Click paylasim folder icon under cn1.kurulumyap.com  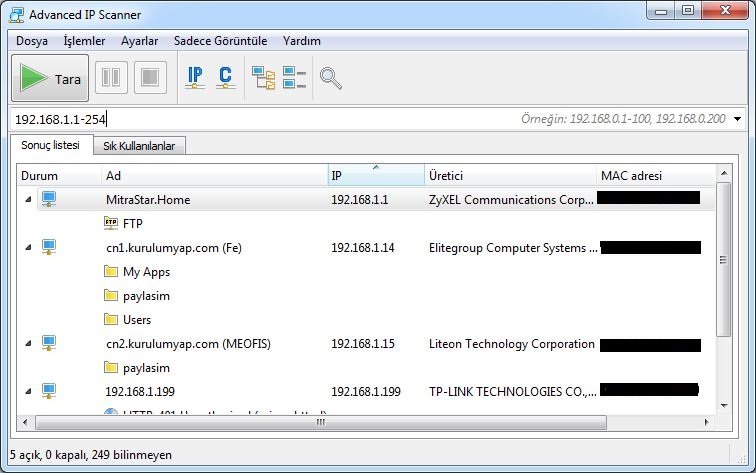[x=111, y=295]
